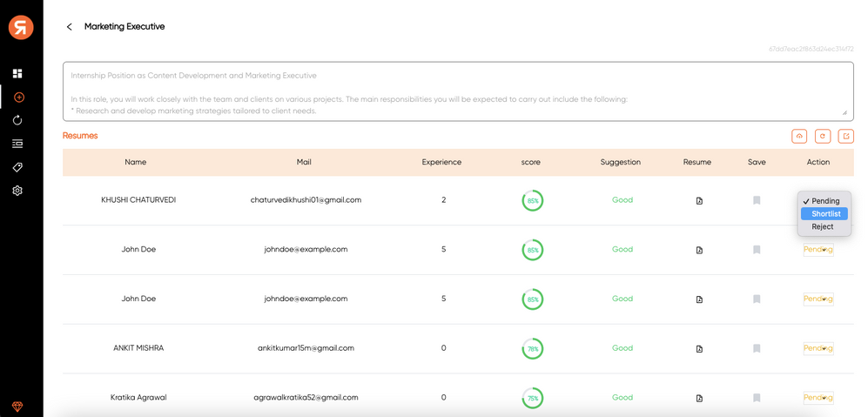This screenshot has width=868, height=417.
Task: Click the cloud upload resumes button
Action: click(798, 136)
